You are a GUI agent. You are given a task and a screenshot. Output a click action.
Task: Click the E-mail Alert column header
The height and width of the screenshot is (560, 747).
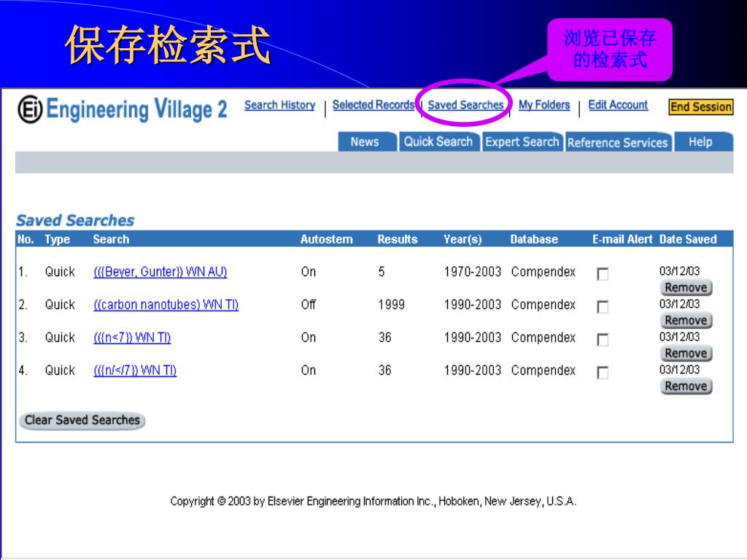(x=622, y=239)
